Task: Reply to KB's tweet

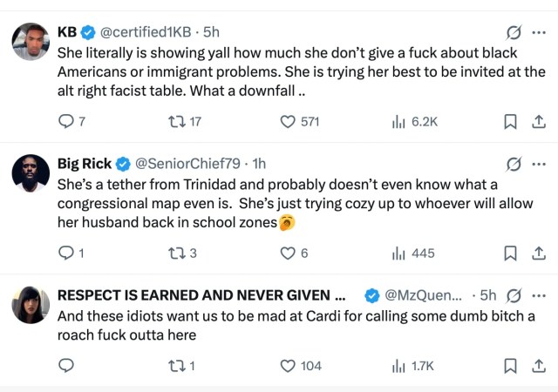Action: tap(71, 122)
